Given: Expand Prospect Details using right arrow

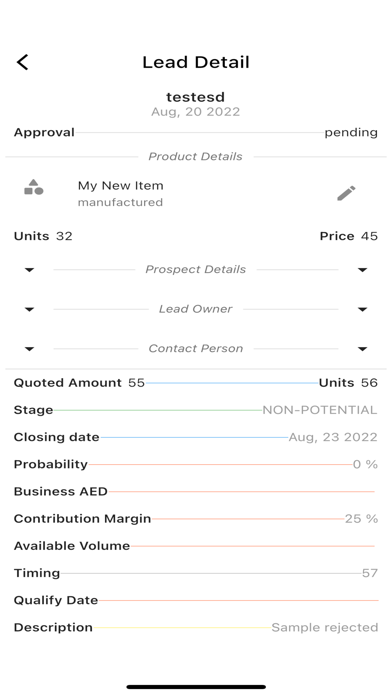Looking at the screenshot, I should click(x=362, y=270).
